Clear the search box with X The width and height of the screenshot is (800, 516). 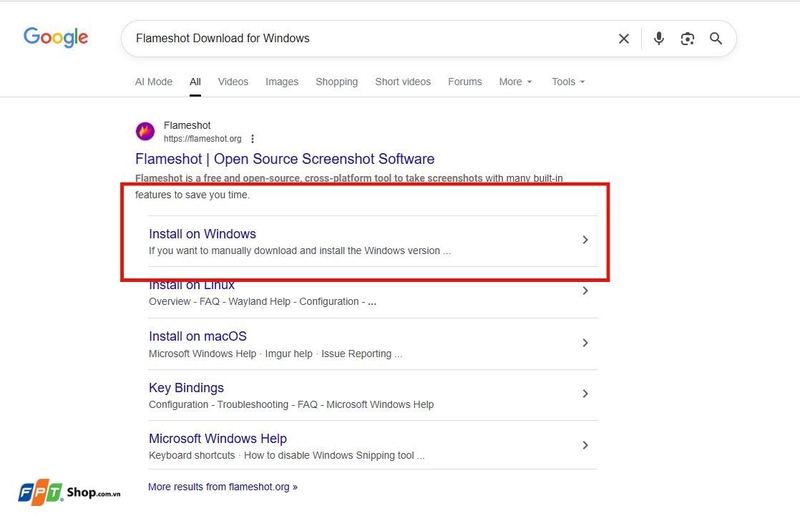623,39
